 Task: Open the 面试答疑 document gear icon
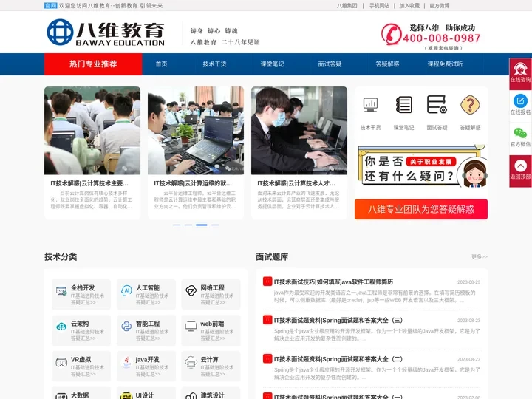point(437,104)
